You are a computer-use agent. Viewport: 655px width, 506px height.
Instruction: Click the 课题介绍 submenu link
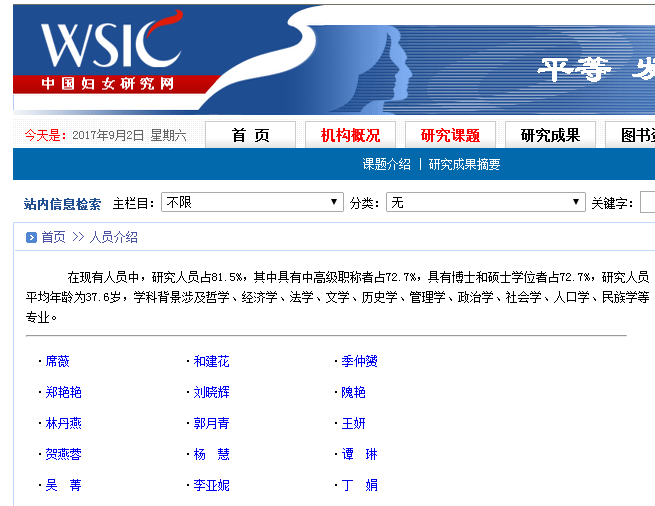(x=386, y=165)
